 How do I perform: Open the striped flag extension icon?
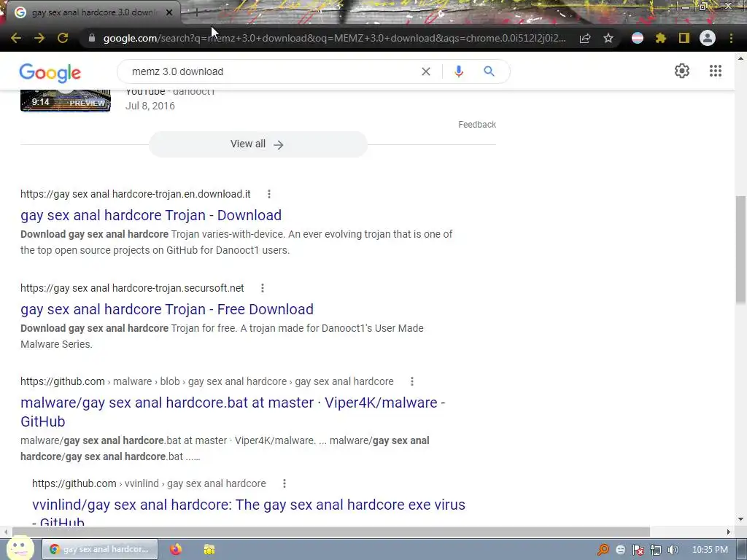[638, 38]
